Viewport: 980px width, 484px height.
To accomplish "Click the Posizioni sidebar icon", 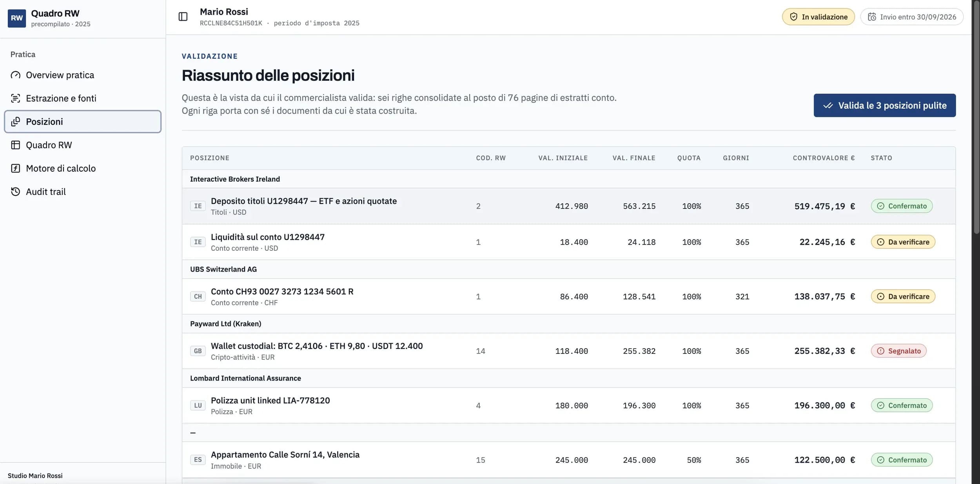I will [x=16, y=121].
